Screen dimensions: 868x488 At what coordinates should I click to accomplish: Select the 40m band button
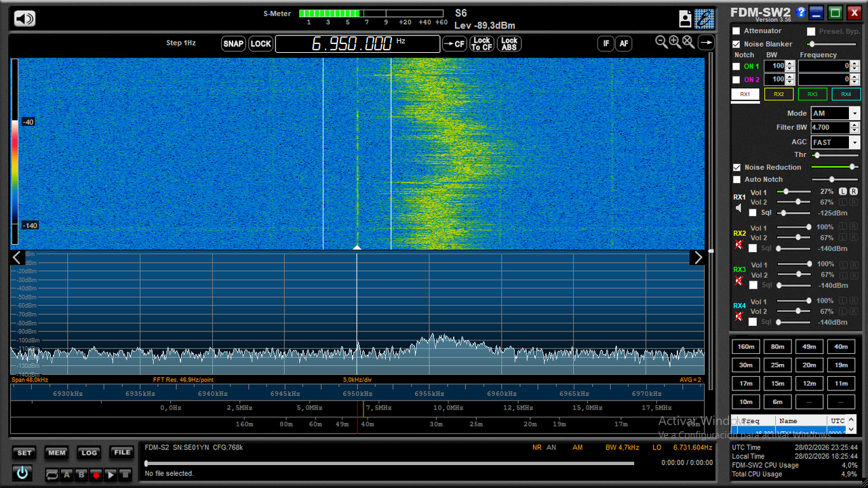tap(841, 347)
